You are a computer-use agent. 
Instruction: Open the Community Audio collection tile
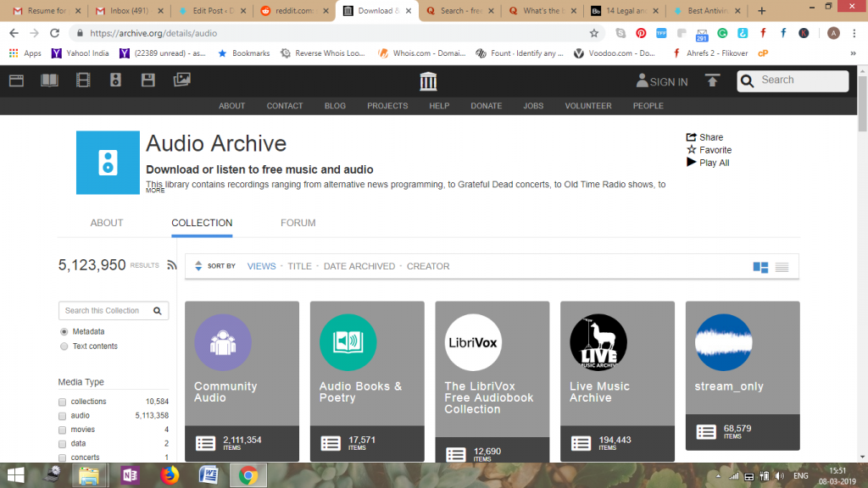click(x=242, y=381)
